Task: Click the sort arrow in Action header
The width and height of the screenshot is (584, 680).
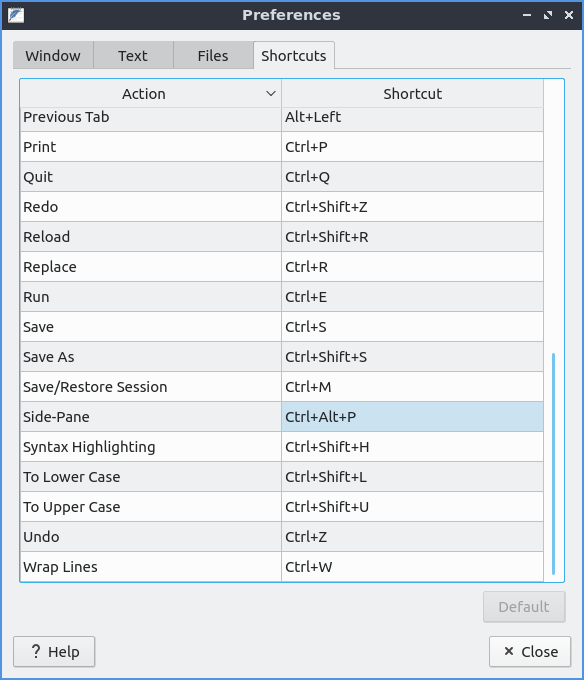Action: (271, 94)
